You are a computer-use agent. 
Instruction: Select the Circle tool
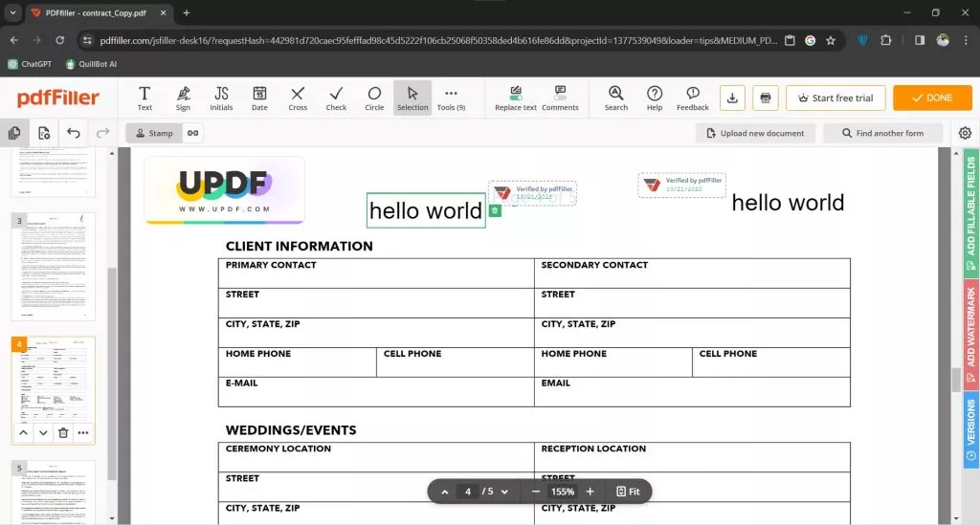(x=374, y=98)
